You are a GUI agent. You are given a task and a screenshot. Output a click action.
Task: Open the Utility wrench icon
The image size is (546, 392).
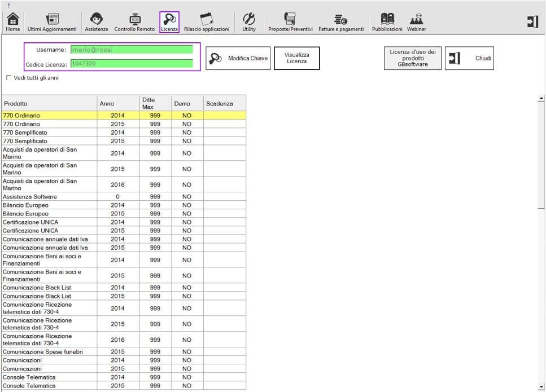click(x=249, y=22)
